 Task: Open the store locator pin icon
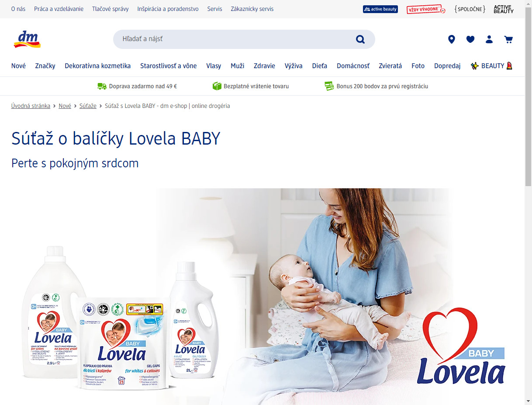(x=452, y=39)
